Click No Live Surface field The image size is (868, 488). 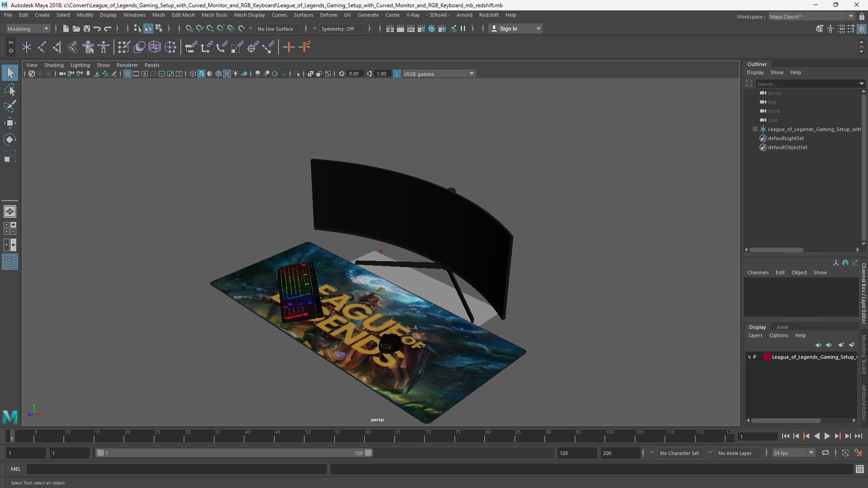[278, 28]
